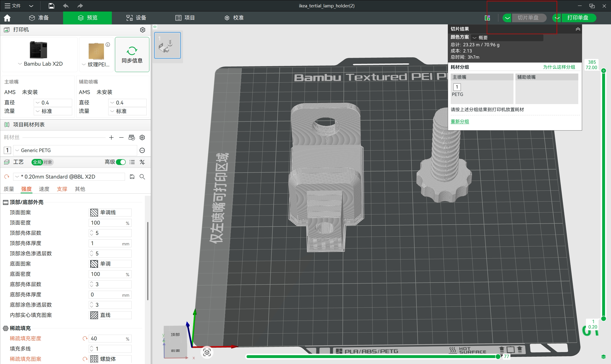This screenshot has height=364, width=611.
Task: Click the home icon in top bar
Action: (7, 18)
